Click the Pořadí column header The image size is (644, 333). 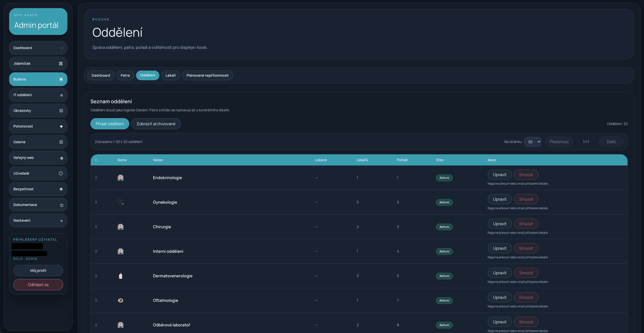pos(402,160)
